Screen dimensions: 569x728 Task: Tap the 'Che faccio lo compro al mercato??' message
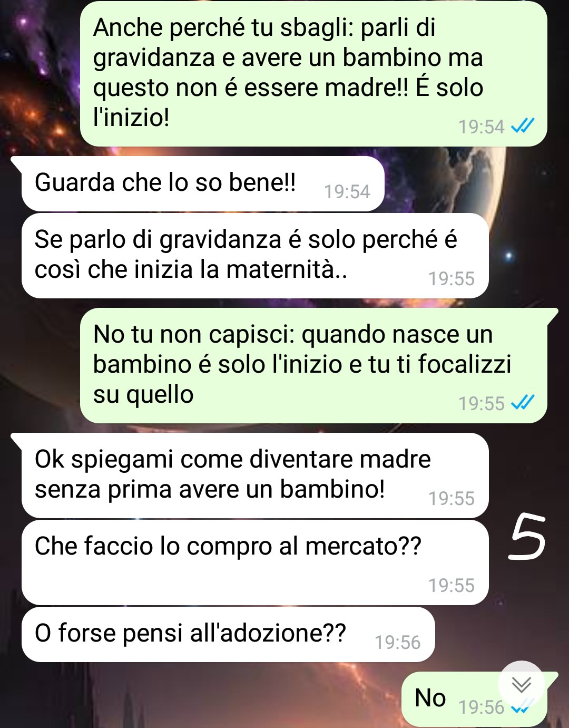tap(255, 562)
